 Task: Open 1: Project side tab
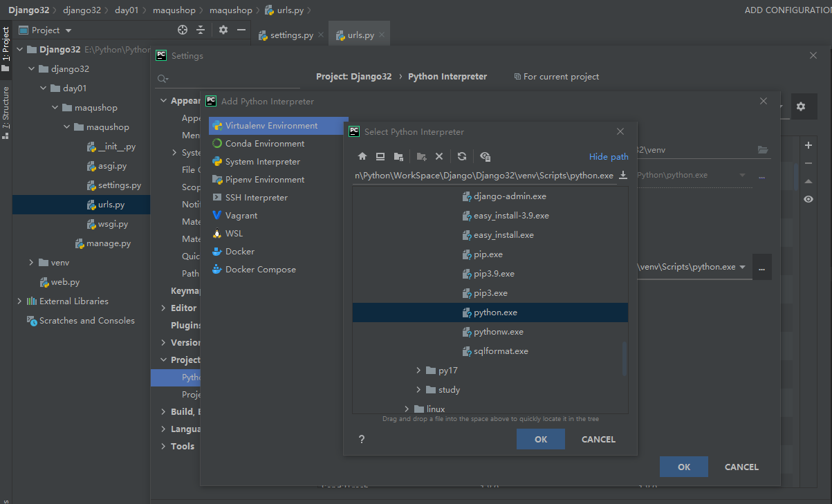coord(6,49)
